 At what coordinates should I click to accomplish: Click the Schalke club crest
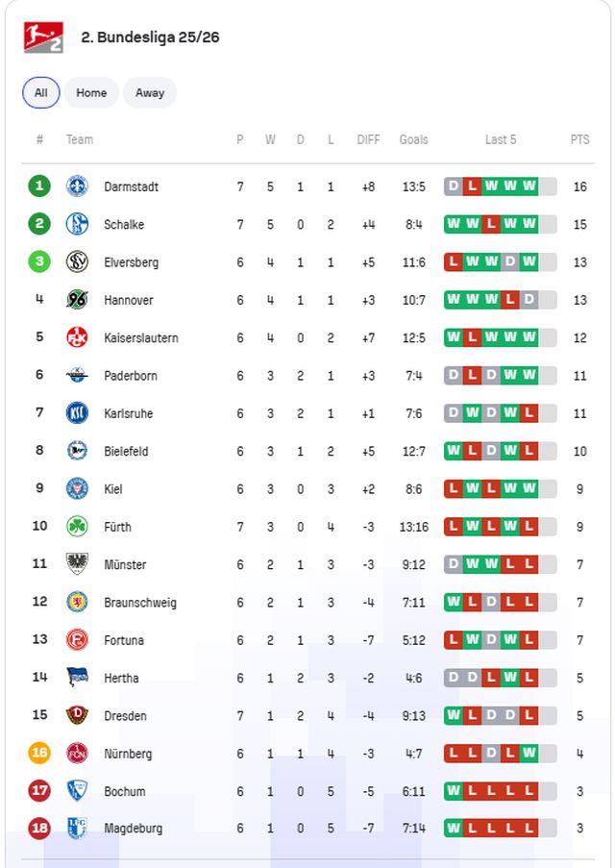tap(77, 224)
